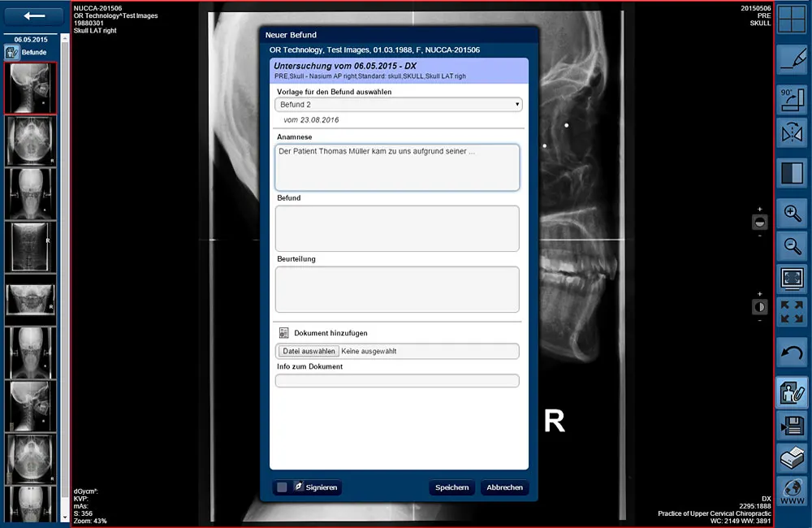812x528 pixels.
Task: Click into the Befund text area
Action: [397, 228]
